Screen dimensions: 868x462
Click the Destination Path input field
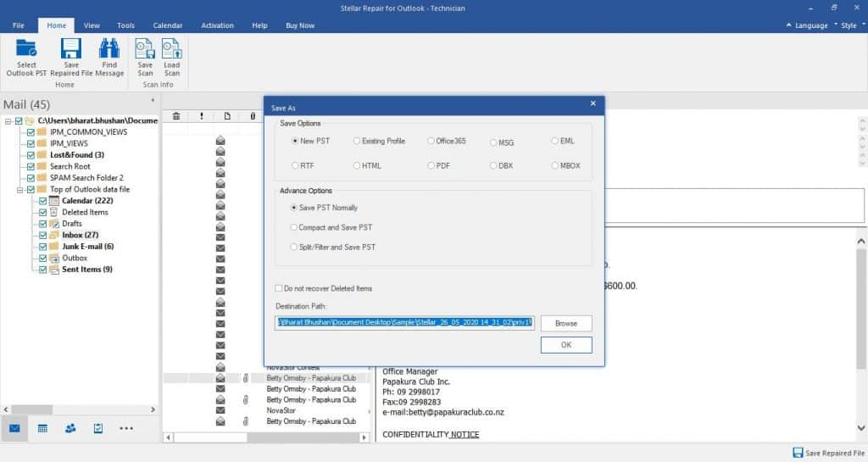(404, 323)
